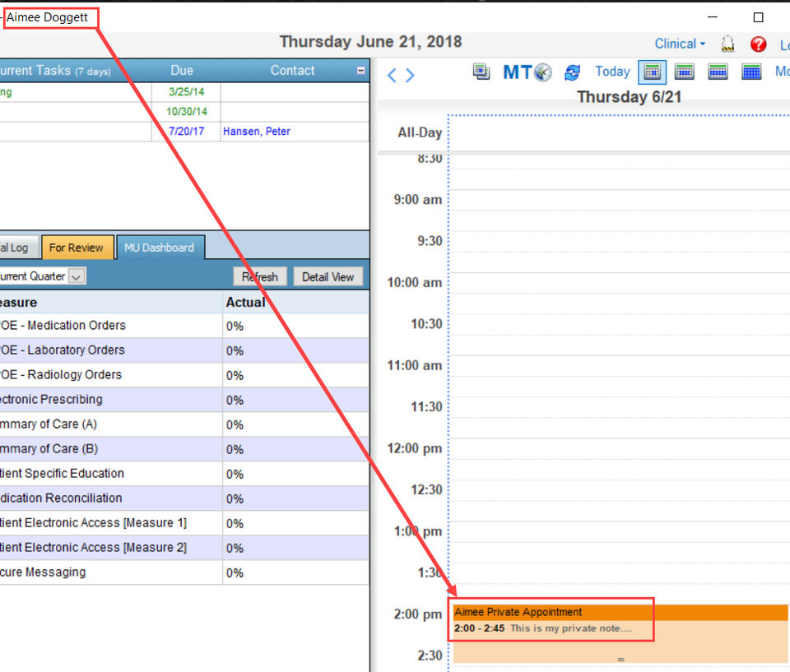790x672 pixels.
Task: Select the Summary of Care (B) row
Action: click(x=184, y=449)
